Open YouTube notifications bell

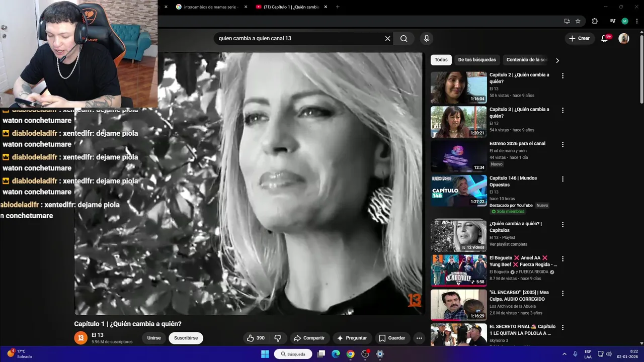(605, 38)
